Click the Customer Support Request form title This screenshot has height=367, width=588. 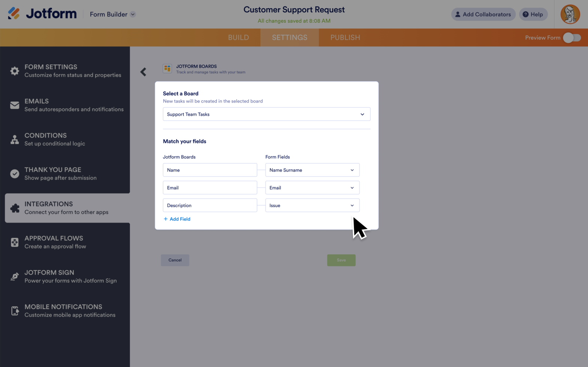coord(294,10)
